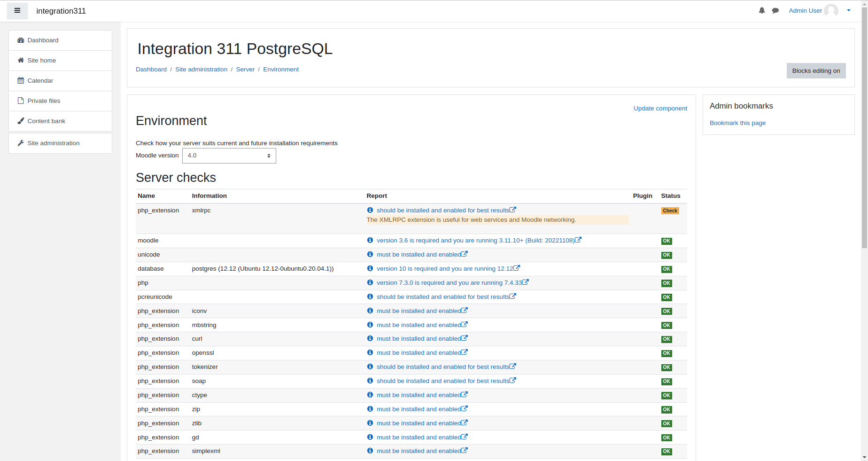Click the scrollbar down arrow
The height and width of the screenshot is (461, 868).
tap(864, 457)
